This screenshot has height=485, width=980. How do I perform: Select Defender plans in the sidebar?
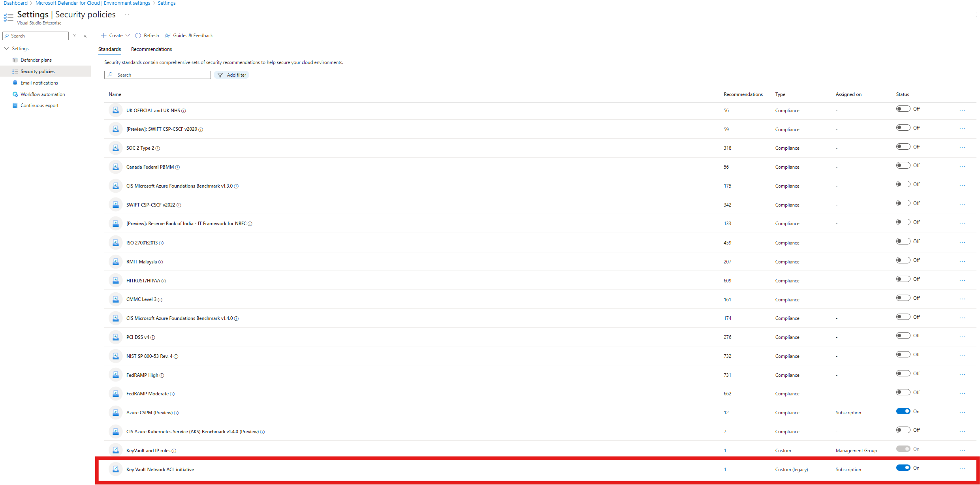pyautogui.click(x=36, y=60)
